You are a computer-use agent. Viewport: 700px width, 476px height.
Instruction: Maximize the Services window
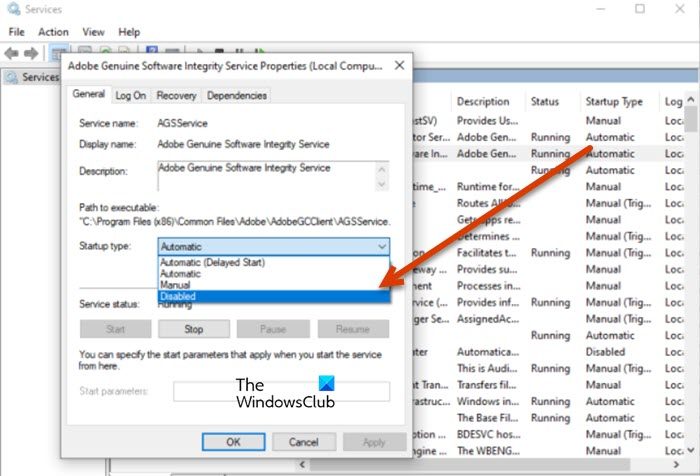[x=640, y=8]
